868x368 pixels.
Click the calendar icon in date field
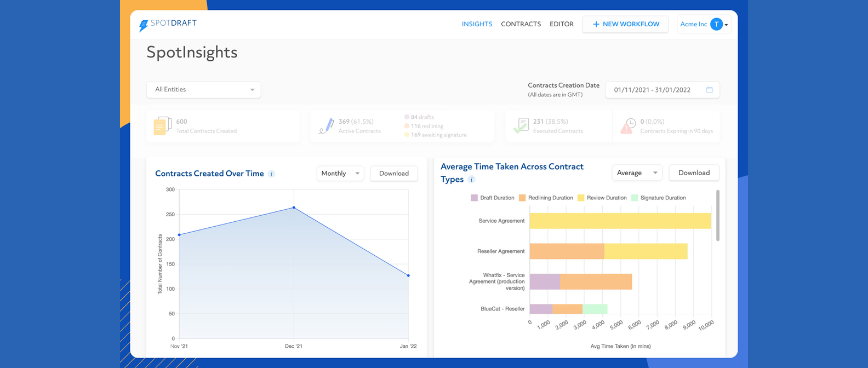710,90
